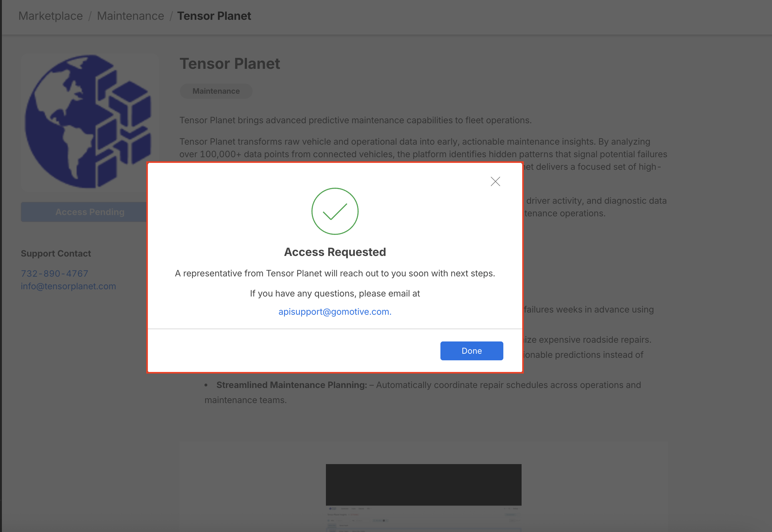The height and width of the screenshot is (532, 772).
Task: Go to Marketplace in the breadcrumb
Action: click(x=50, y=16)
